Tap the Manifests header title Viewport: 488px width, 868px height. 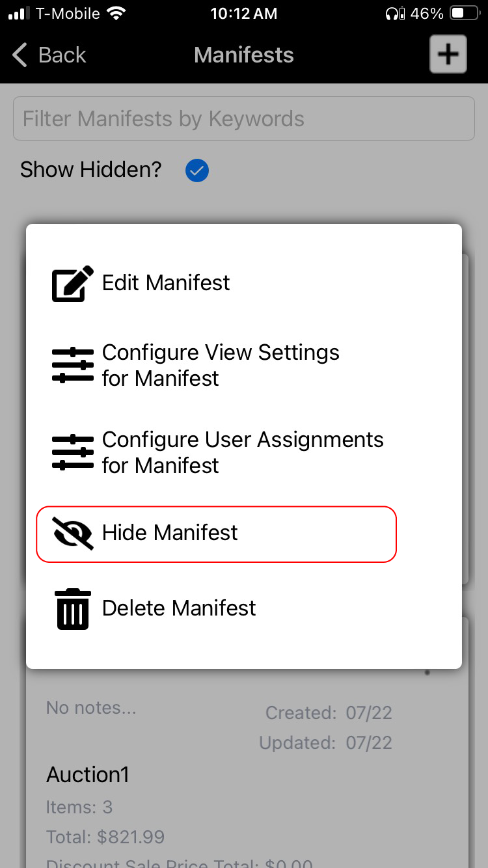click(244, 55)
